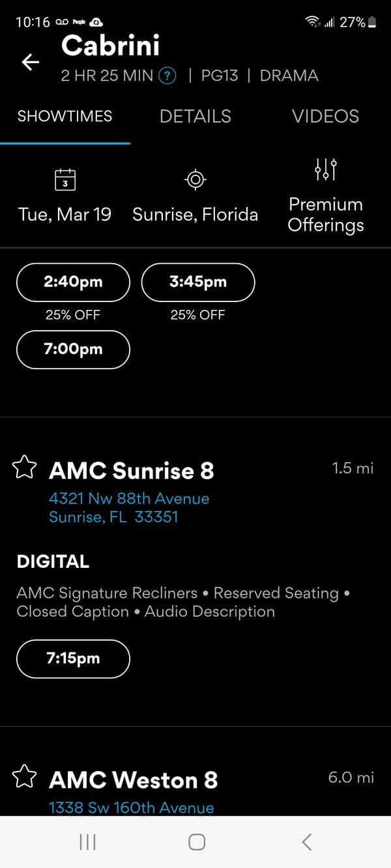Change the date Tue, Mar 19
The width and height of the screenshot is (391, 868).
tap(65, 214)
